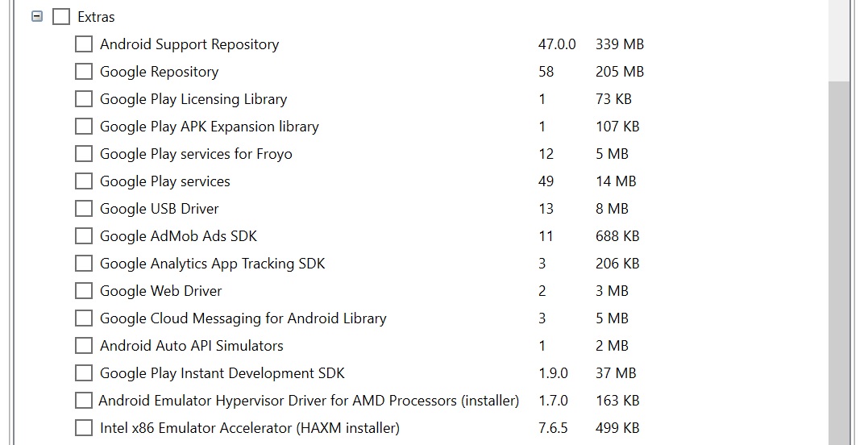Check Google Play Instant Development SDK
Image resolution: width=868 pixels, height=445 pixels.
pyautogui.click(x=84, y=372)
